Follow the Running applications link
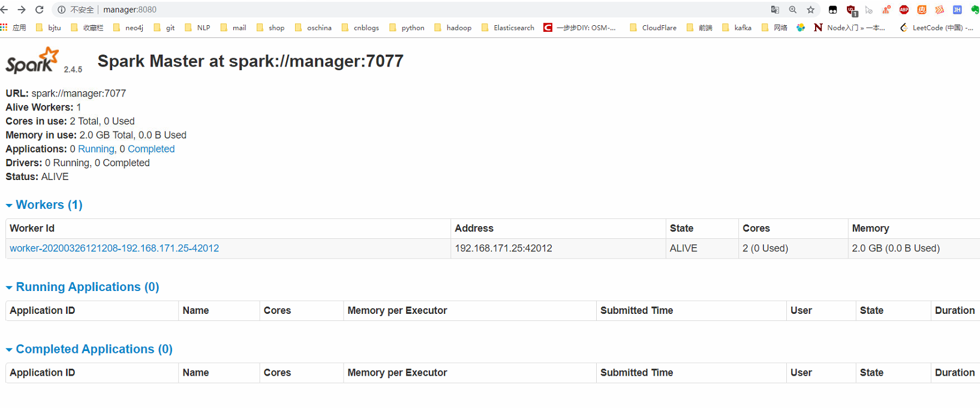The image size is (980, 408). (x=96, y=149)
